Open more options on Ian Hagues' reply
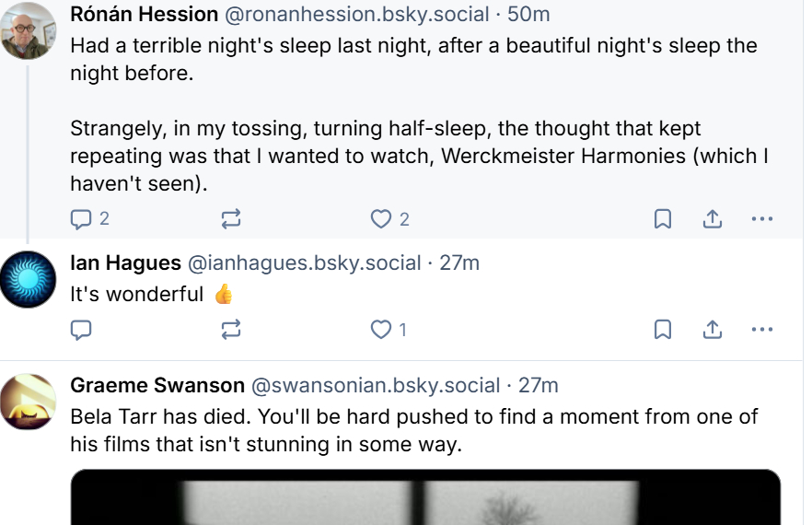 761,329
